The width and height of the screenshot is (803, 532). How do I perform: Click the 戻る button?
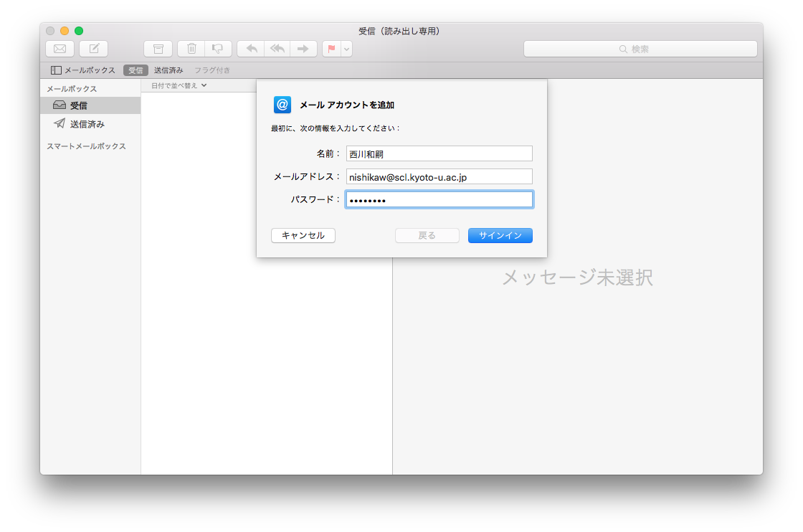click(427, 236)
